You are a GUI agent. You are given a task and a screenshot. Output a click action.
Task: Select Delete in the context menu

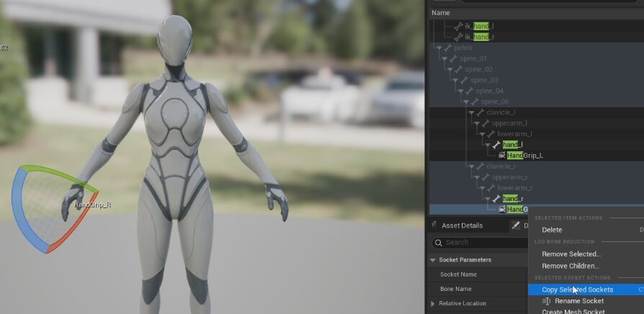tap(552, 230)
